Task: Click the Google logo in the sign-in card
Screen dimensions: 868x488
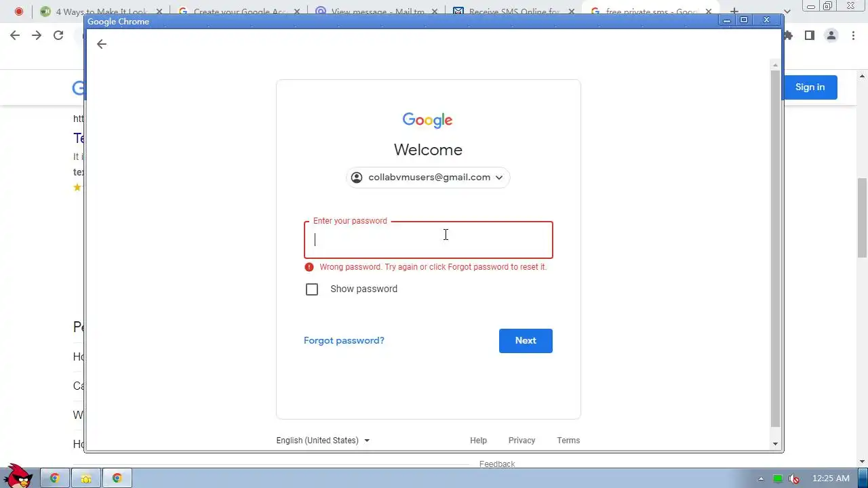Action: coord(427,121)
